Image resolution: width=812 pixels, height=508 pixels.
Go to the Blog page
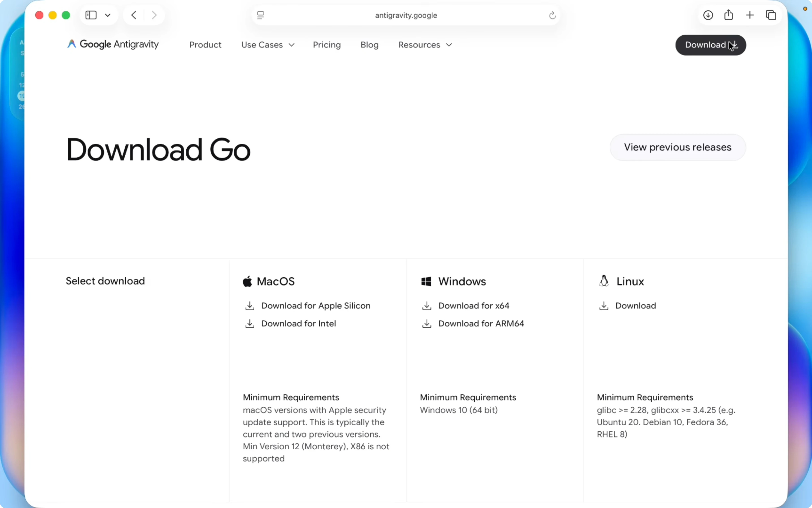click(x=369, y=45)
